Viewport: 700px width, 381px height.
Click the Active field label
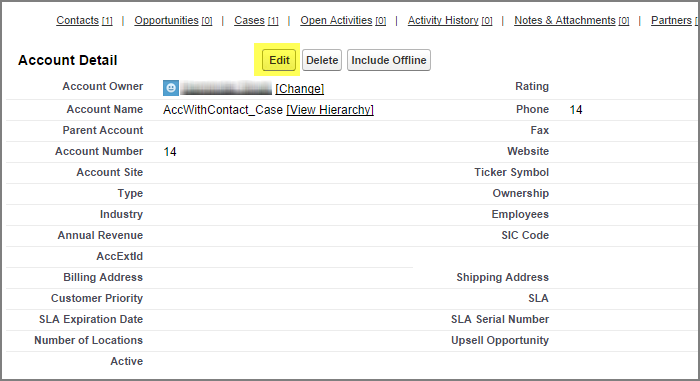[x=127, y=361]
